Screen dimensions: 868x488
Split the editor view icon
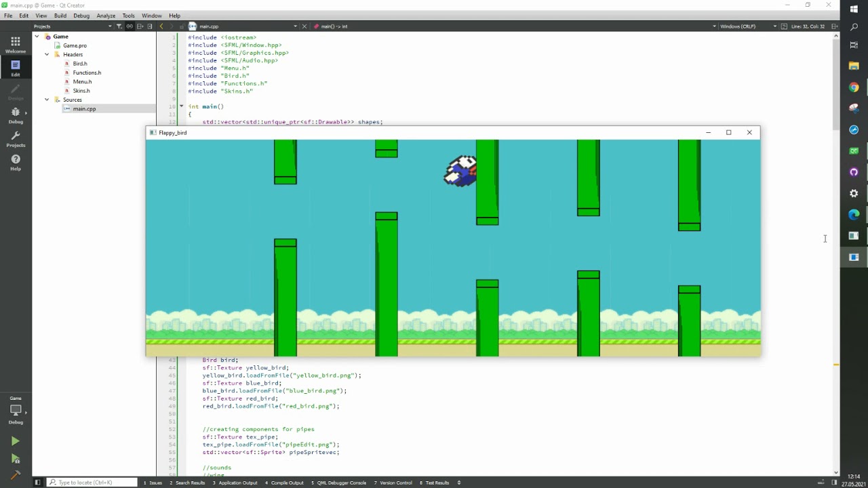835,26
